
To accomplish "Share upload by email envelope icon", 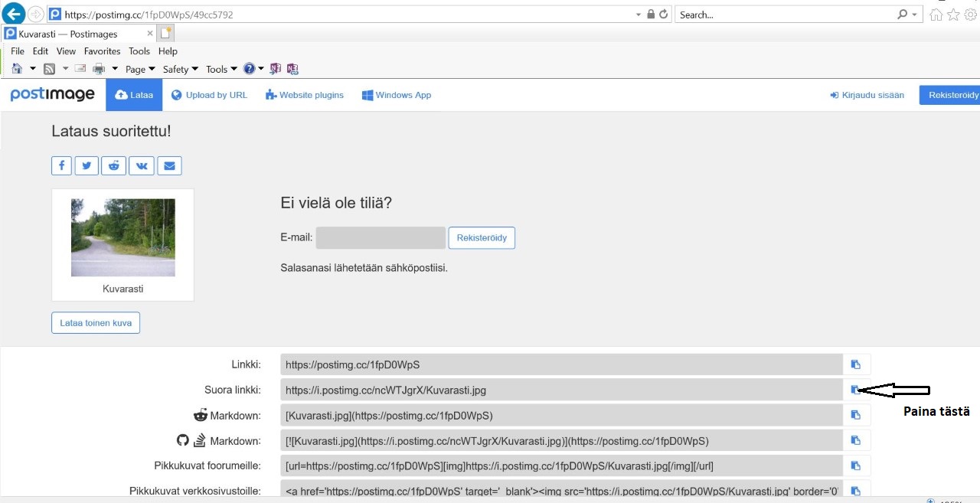I will coord(170,165).
